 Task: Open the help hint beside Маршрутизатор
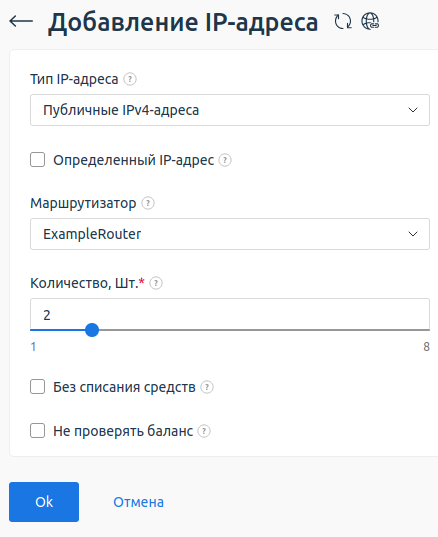pos(148,203)
